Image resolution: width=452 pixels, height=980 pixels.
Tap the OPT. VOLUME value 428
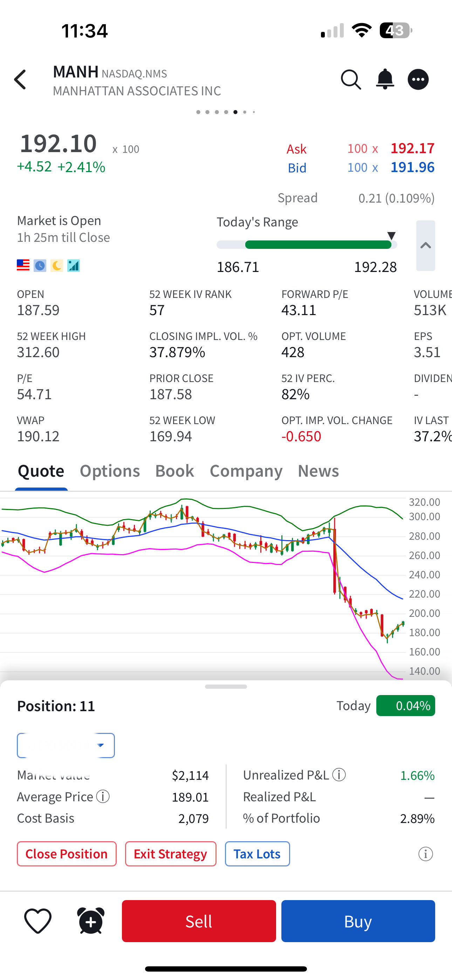293,352
